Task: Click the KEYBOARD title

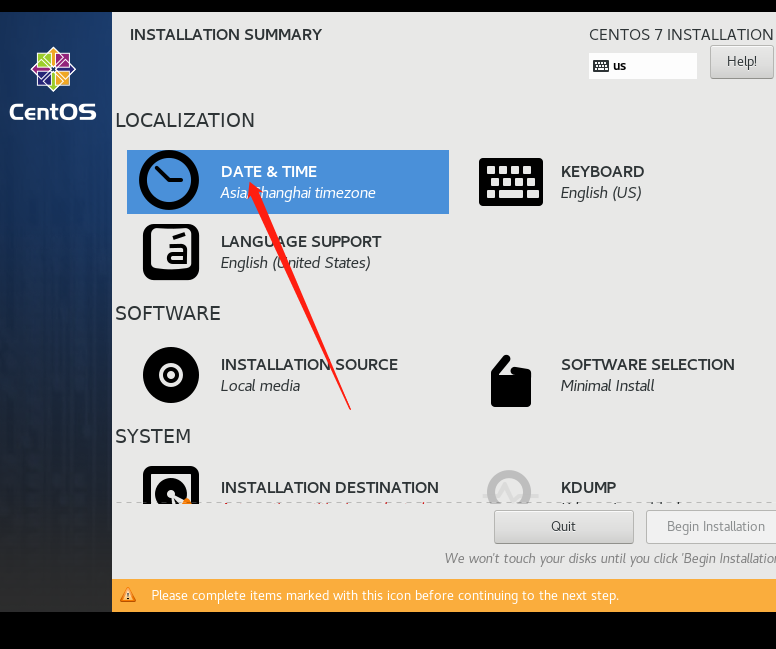Action: [x=602, y=172]
